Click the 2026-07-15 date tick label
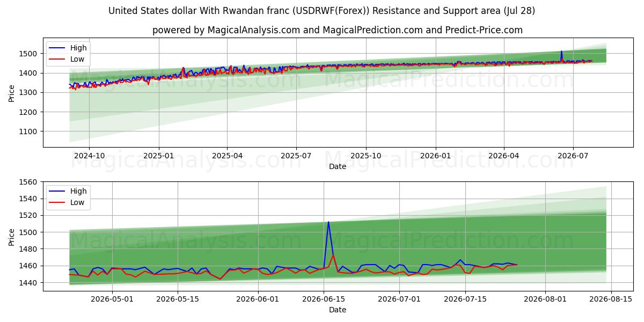 pos(465,299)
